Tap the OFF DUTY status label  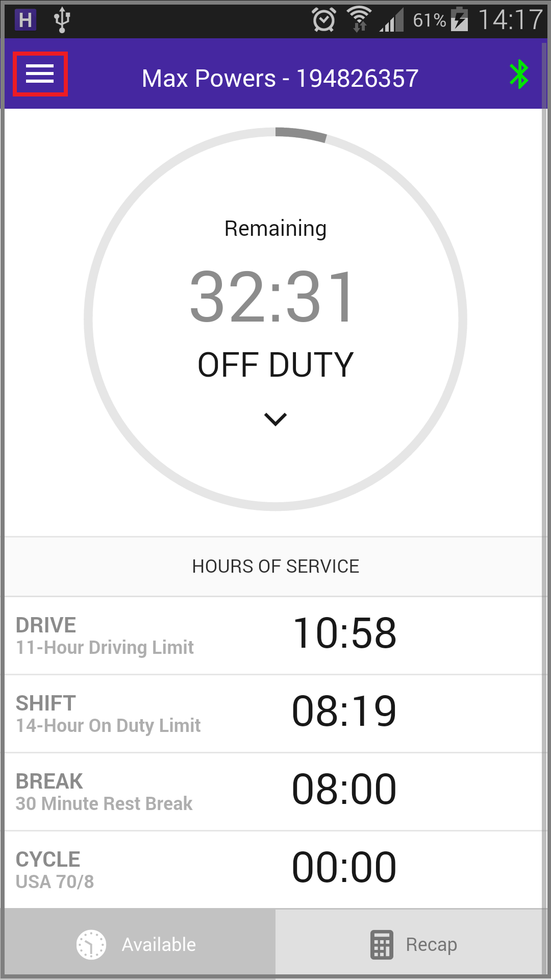[275, 365]
